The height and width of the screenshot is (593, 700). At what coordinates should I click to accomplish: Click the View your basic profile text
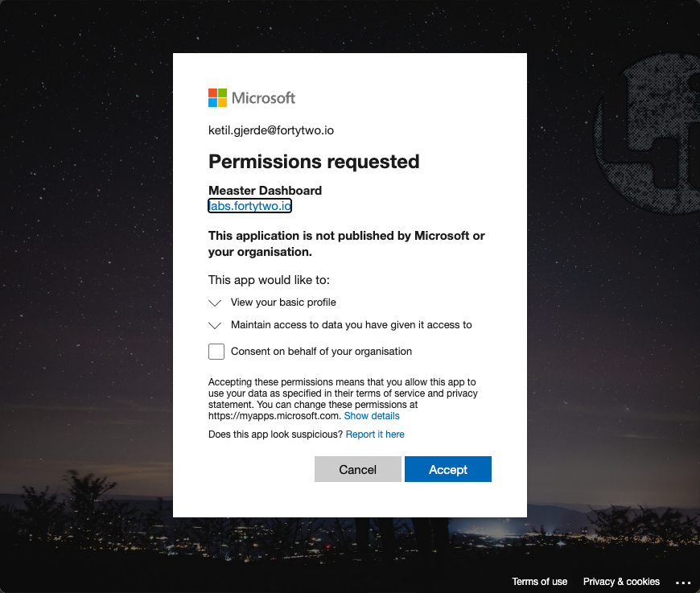(x=283, y=303)
